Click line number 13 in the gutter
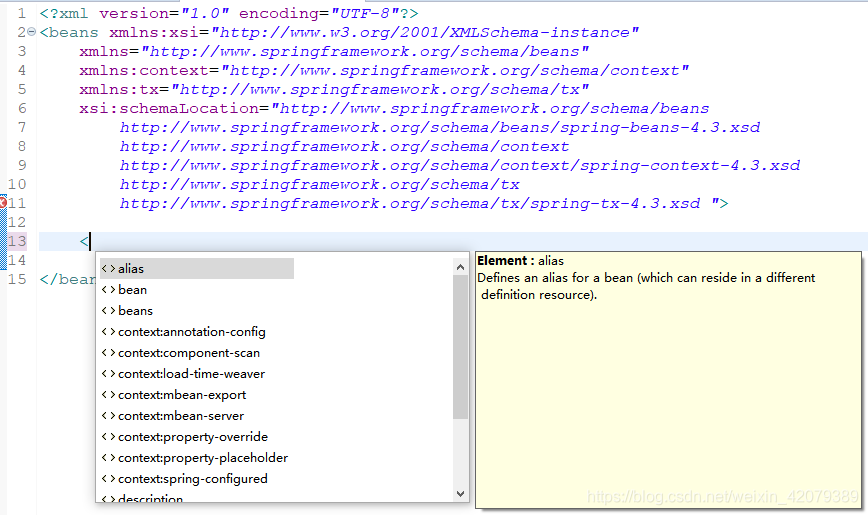 pos(17,241)
